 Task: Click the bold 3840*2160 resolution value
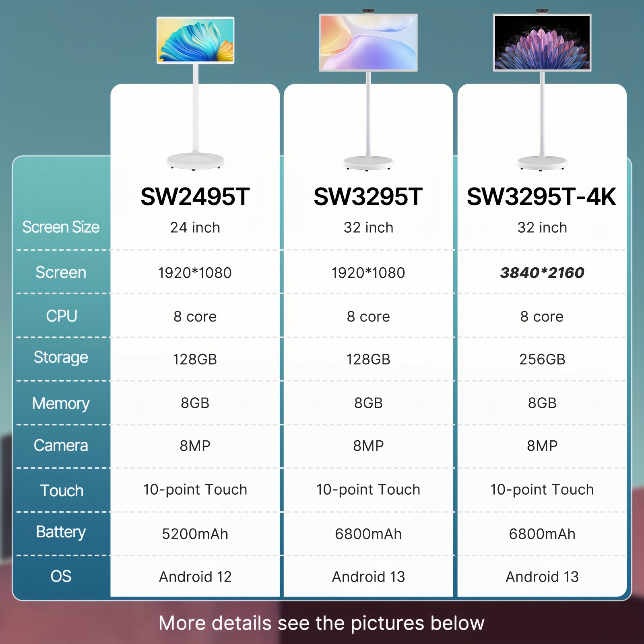point(542,273)
